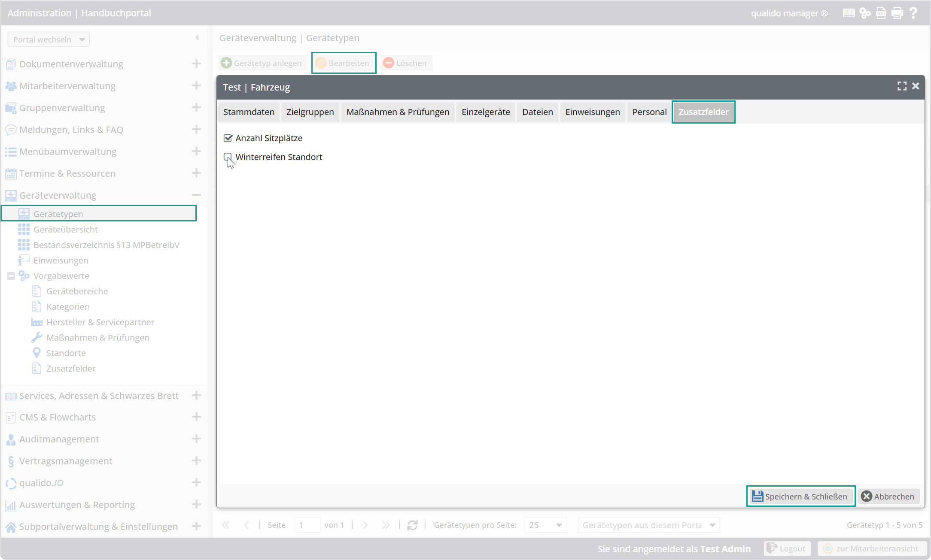This screenshot has width=931, height=560.
Task: Click the Gruppenverwaltung folder icon
Action: tap(11, 108)
